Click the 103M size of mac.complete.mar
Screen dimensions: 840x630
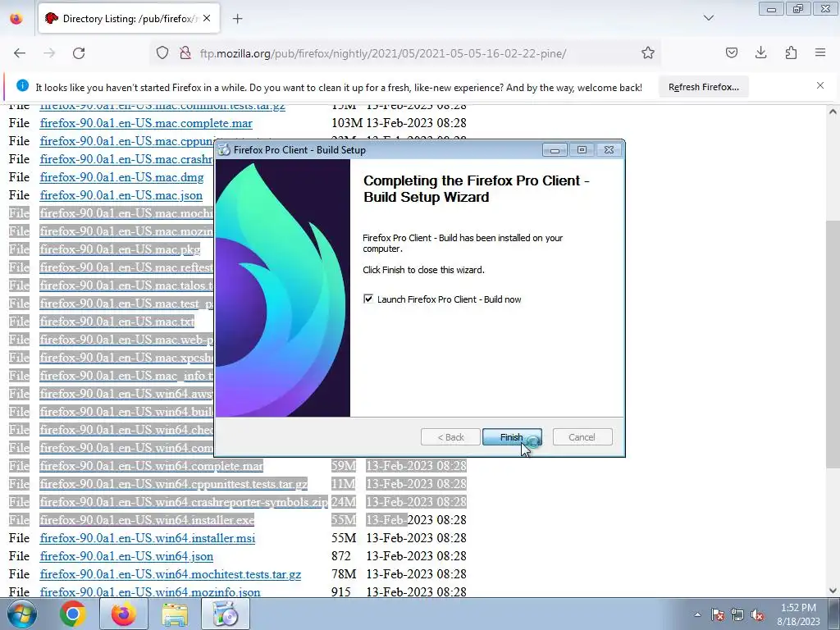coord(347,123)
